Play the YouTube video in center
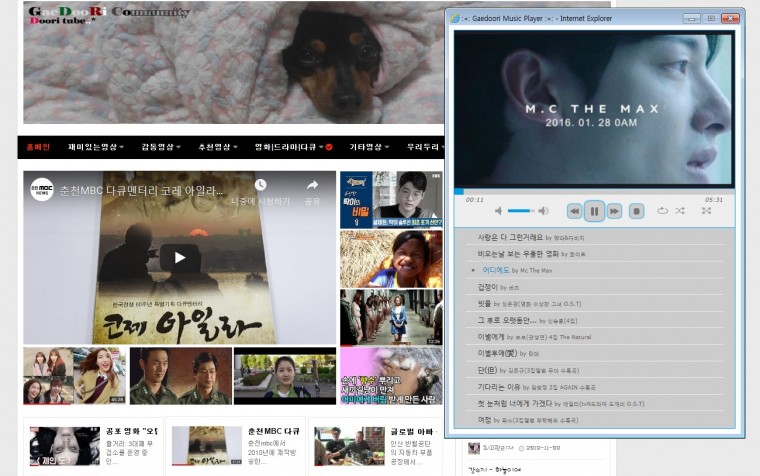The image size is (760, 476). (x=180, y=257)
